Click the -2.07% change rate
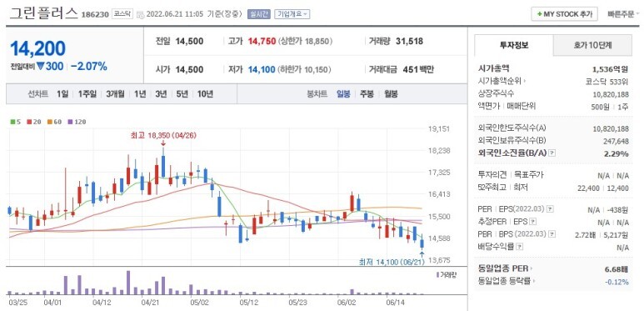644x311 pixels. click(88, 66)
